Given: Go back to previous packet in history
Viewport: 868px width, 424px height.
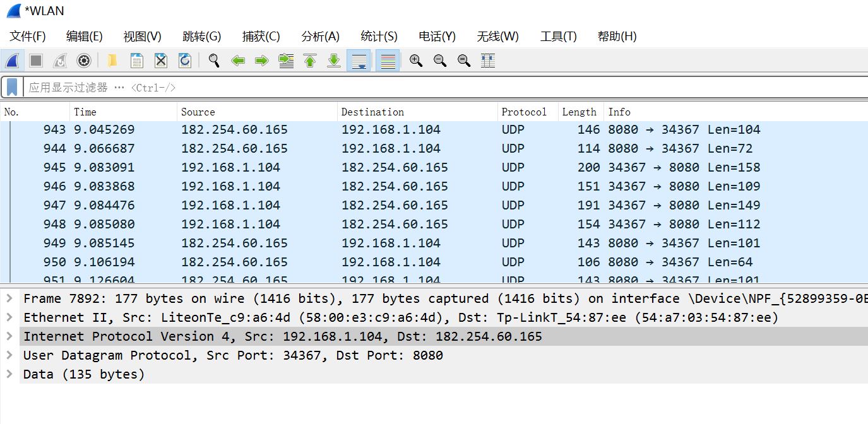Looking at the screenshot, I should tap(238, 61).
